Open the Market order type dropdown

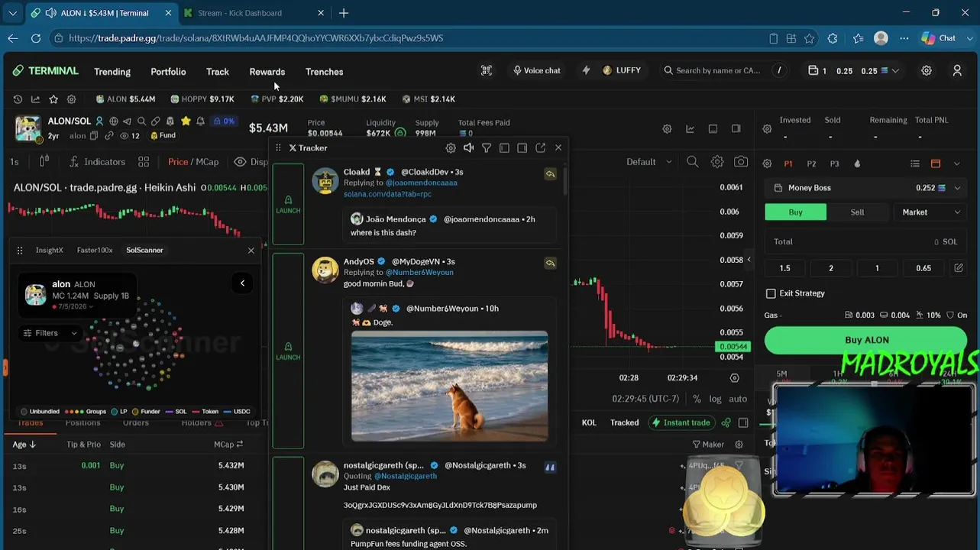[930, 212]
